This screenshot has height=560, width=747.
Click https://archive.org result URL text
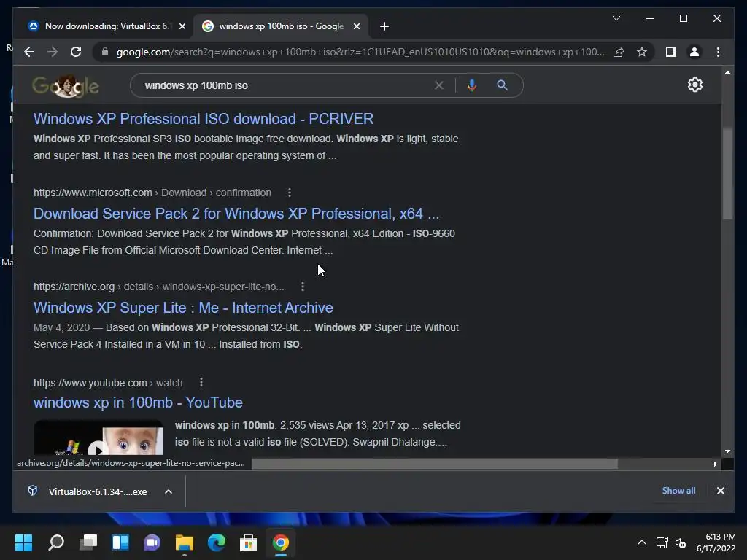click(x=74, y=287)
